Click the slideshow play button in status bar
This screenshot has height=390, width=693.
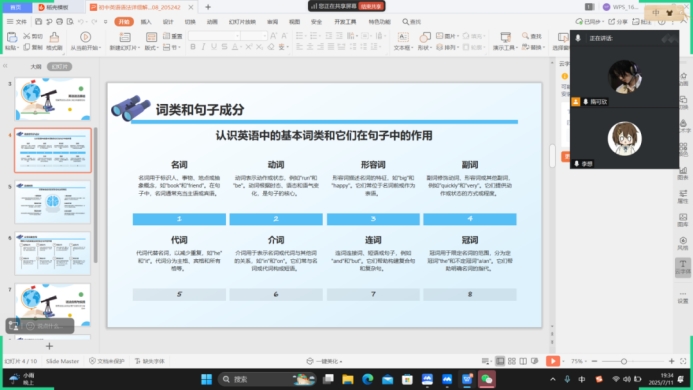[552, 361]
